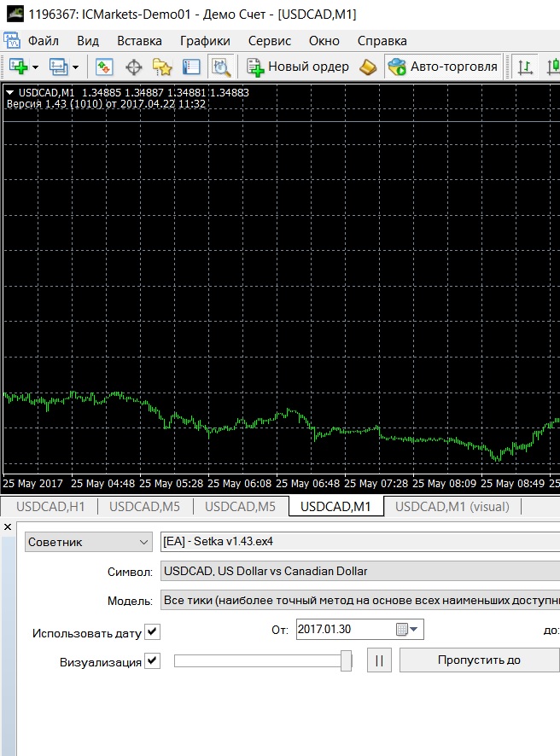This screenshot has height=756, width=560.
Task: Open the Market Watch window icon
Action: point(104,67)
